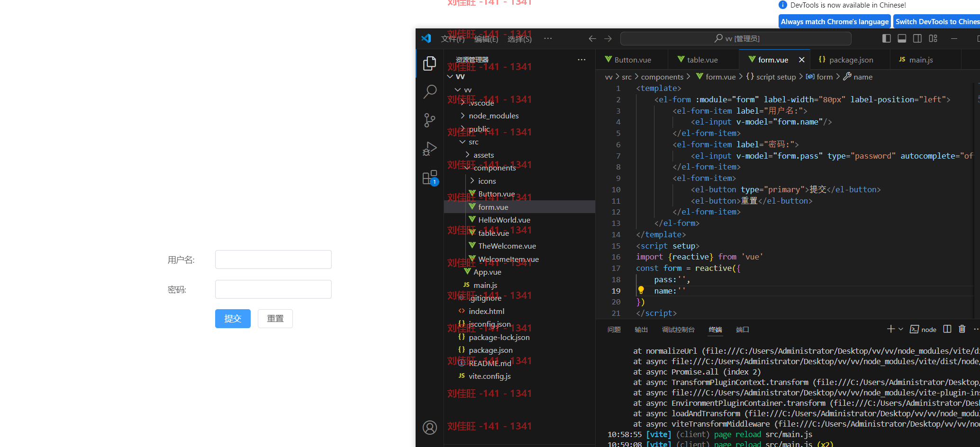This screenshot has height=447, width=980.
Task: Click the 提交 submit button
Action: pyautogui.click(x=233, y=319)
